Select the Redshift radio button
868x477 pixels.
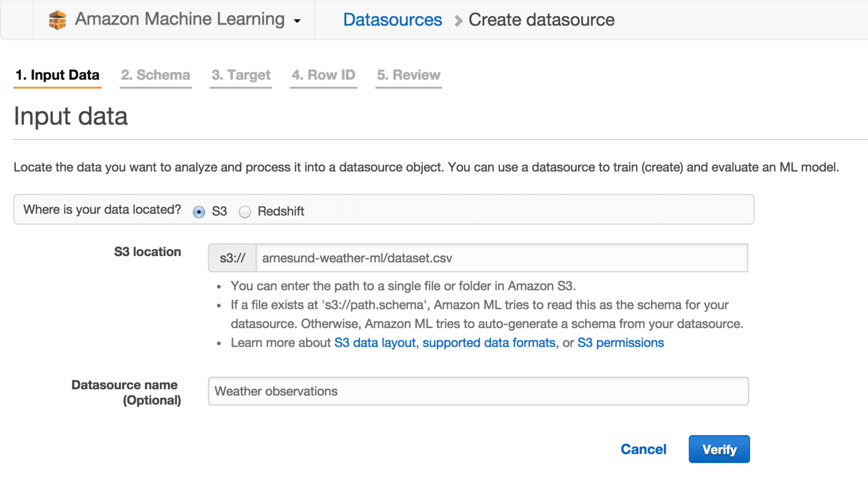tap(245, 212)
